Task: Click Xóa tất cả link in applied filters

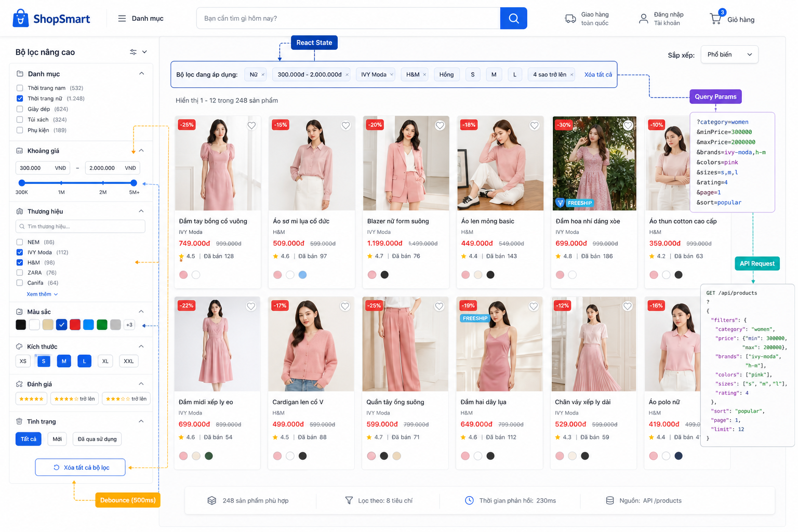Action: [x=598, y=75]
